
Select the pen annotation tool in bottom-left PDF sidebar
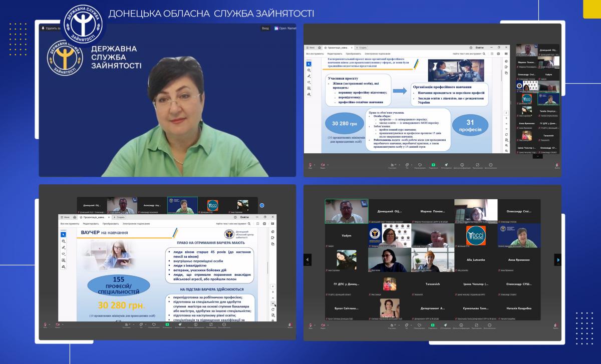(64, 247)
